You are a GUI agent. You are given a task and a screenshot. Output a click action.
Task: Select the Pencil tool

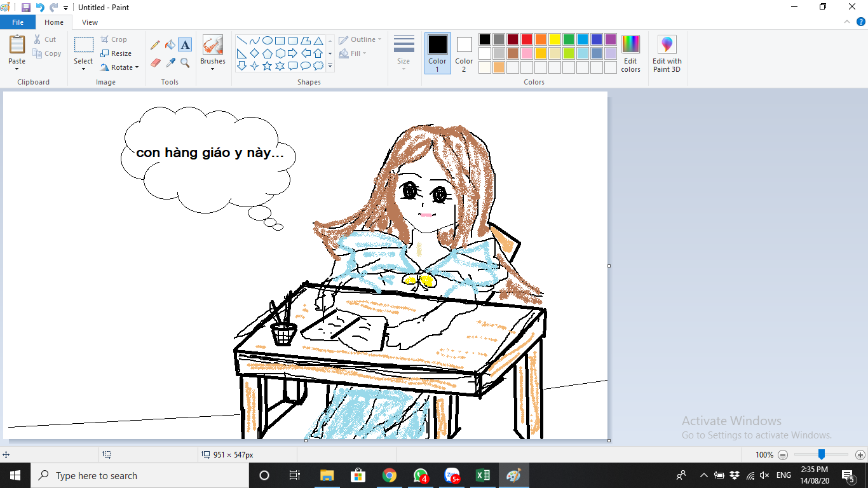coord(155,45)
